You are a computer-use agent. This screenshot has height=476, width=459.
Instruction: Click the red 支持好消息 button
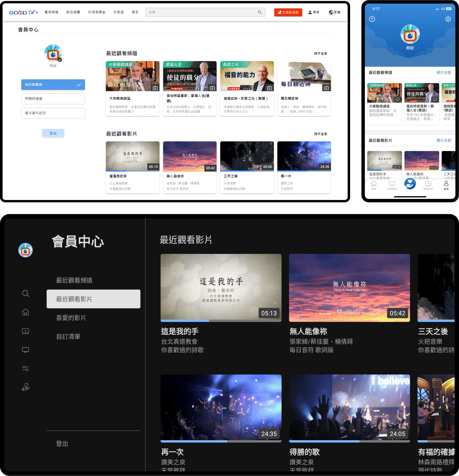tap(288, 12)
